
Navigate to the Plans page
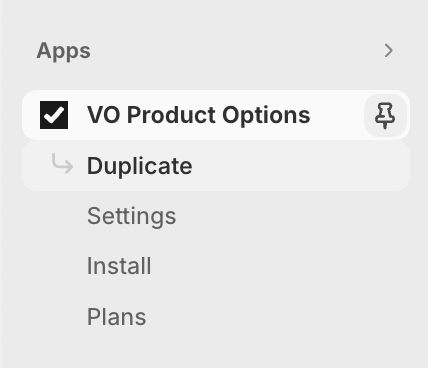116,316
